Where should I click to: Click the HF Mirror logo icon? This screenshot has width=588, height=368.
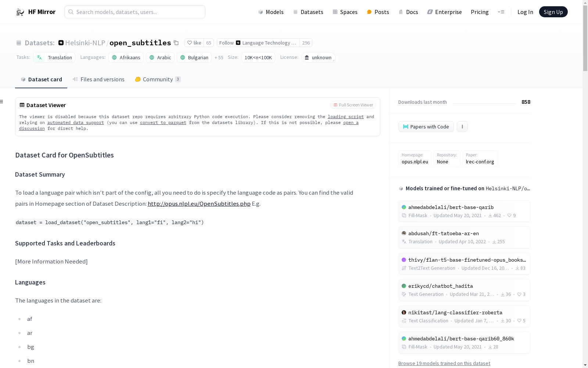click(x=20, y=12)
